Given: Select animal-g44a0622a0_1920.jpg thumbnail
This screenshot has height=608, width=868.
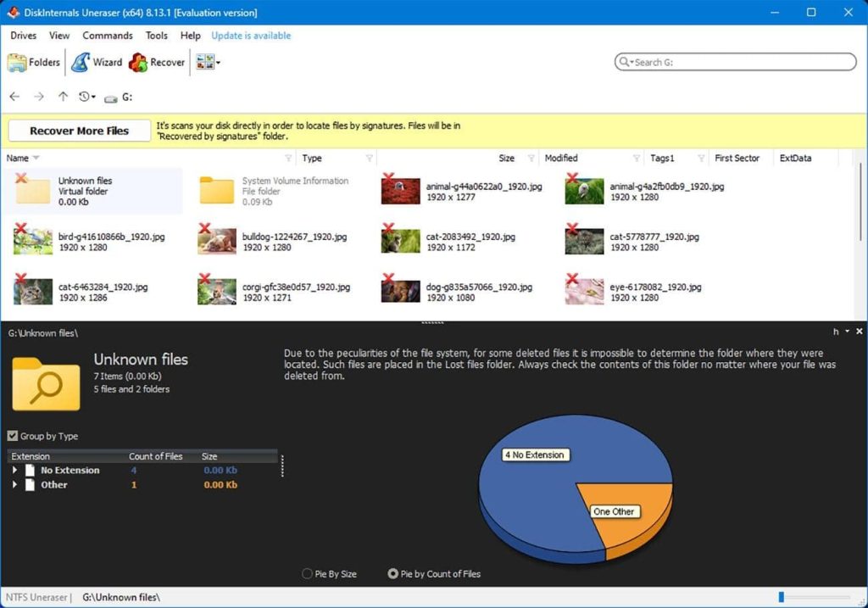Looking at the screenshot, I should pyautogui.click(x=400, y=191).
